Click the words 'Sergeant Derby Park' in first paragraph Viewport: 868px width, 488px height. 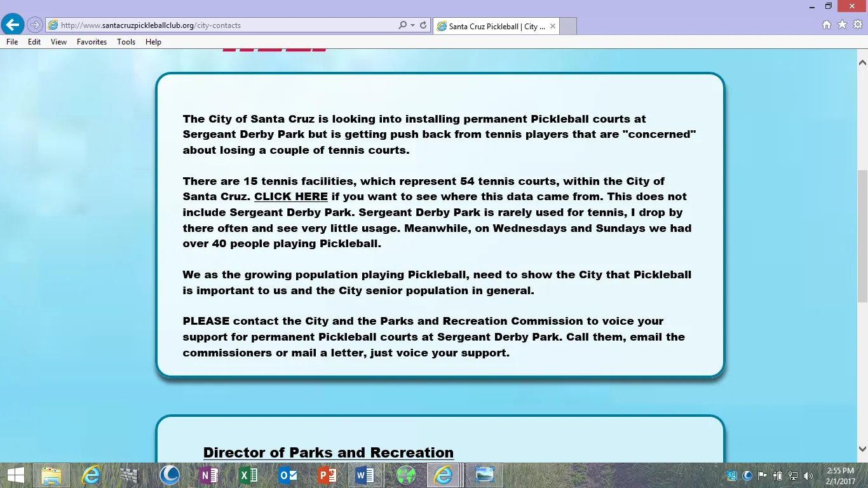pos(243,134)
